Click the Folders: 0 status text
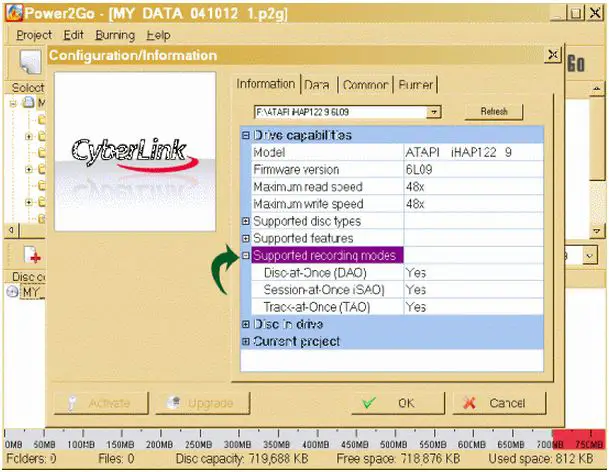Screen dimensions: 609x472 tap(31, 459)
